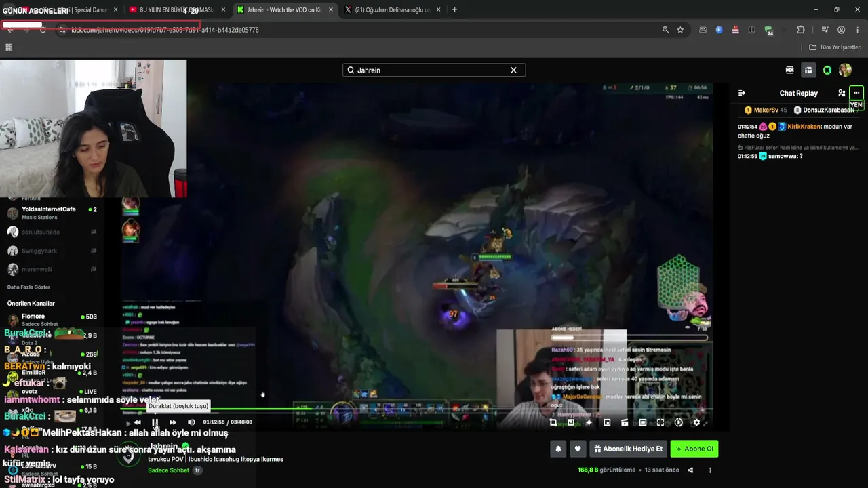Open chat users list icon

(x=842, y=93)
